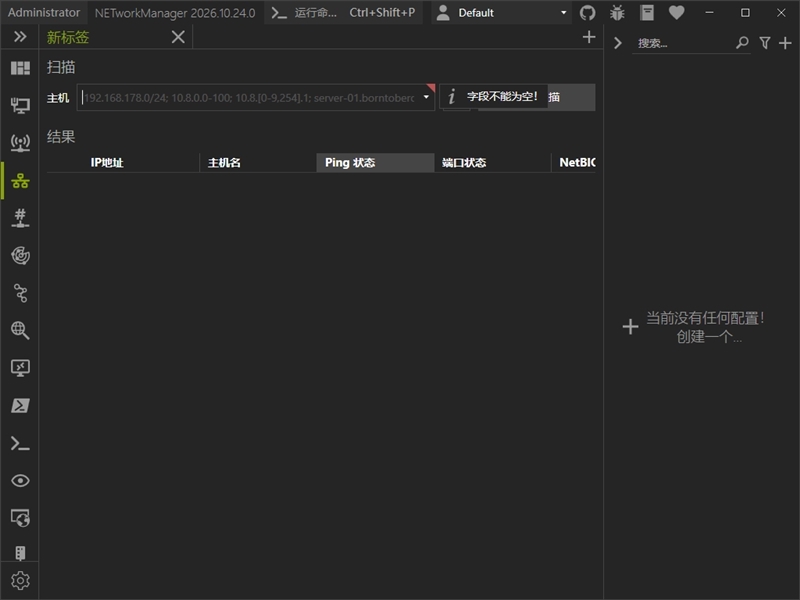
Task: Select the IP Scanner sidebar icon
Action: pos(20,181)
